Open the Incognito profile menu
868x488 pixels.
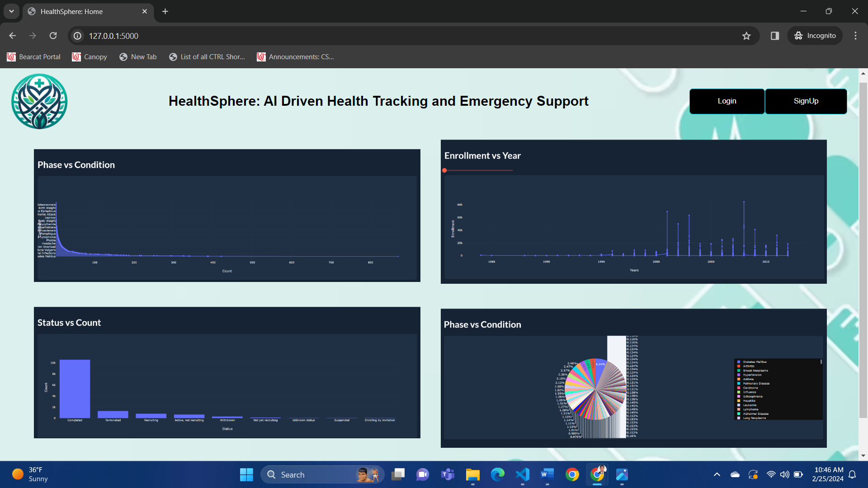[x=815, y=36]
